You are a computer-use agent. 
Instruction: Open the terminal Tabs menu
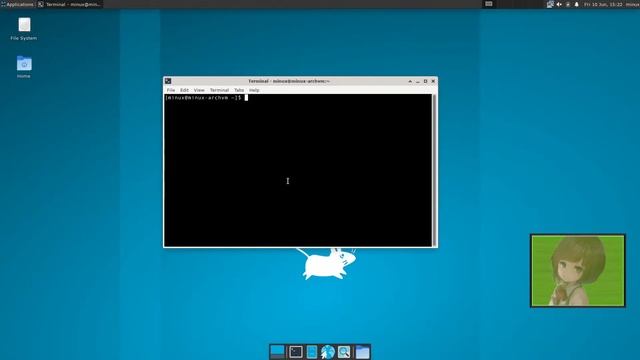point(239,90)
